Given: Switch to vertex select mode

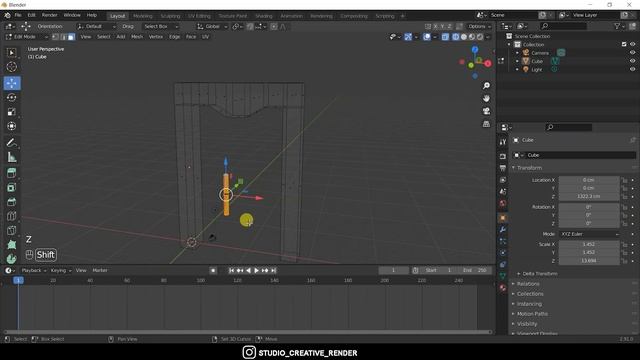Looking at the screenshot, I should [56, 37].
